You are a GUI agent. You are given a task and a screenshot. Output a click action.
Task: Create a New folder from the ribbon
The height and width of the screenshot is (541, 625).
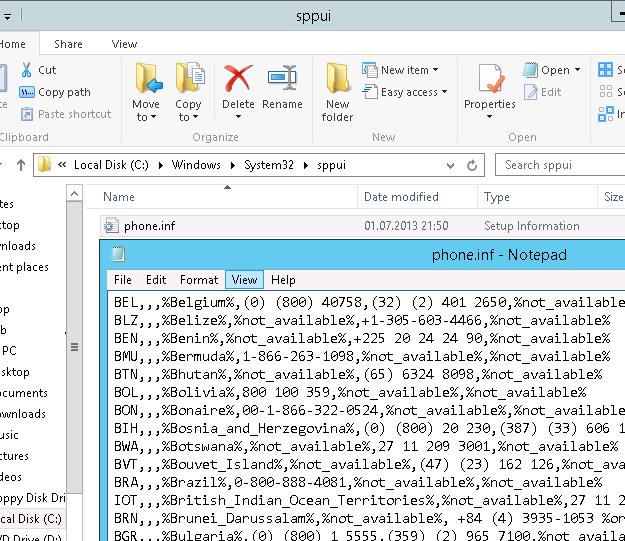337,80
